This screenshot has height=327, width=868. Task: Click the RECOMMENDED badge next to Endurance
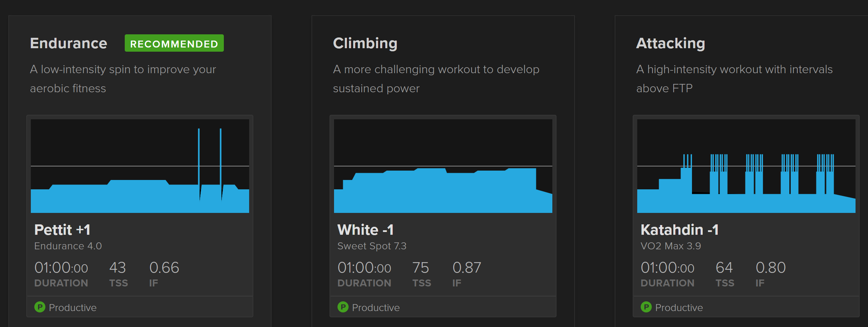click(x=174, y=43)
